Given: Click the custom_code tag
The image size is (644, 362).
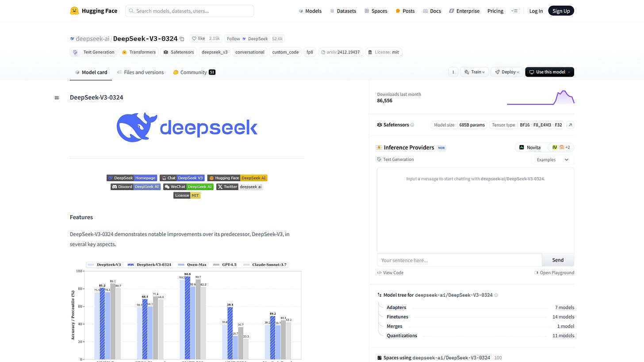Looking at the screenshot, I should 285,52.
